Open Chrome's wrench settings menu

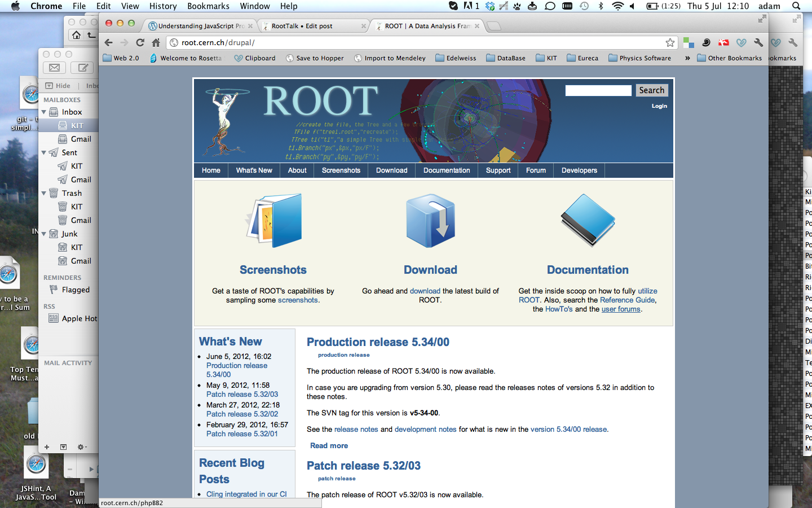[758, 42]
